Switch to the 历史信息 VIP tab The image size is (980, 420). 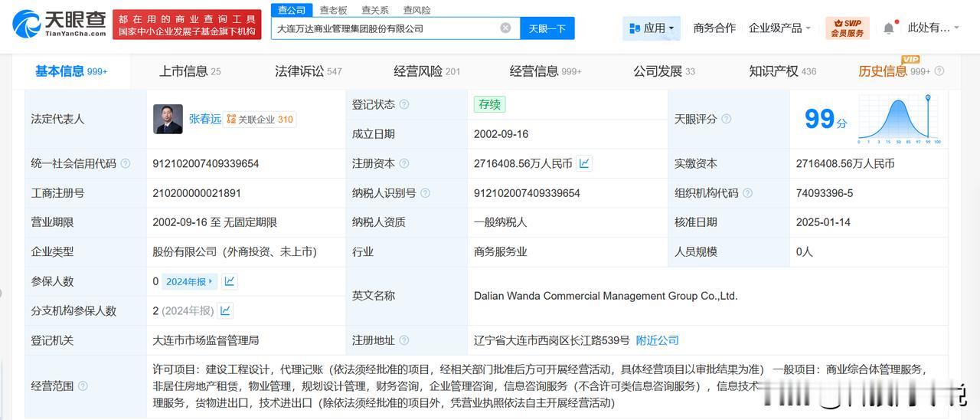click(894, 71)
